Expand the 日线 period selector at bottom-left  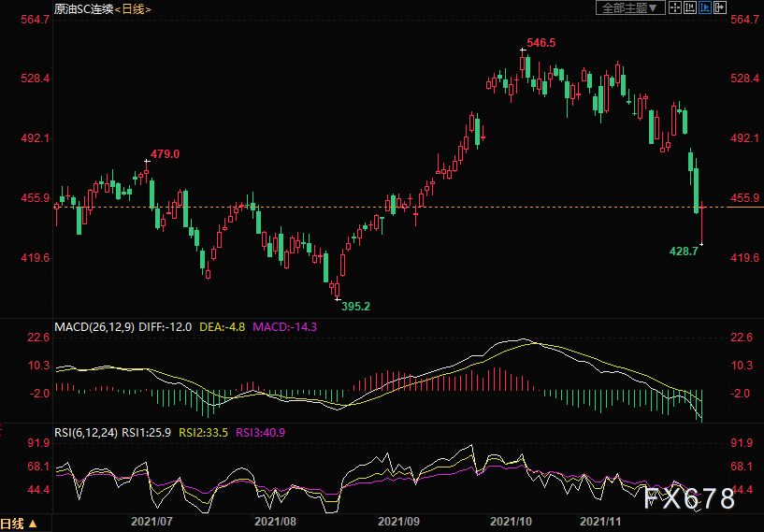click(19, 525)
